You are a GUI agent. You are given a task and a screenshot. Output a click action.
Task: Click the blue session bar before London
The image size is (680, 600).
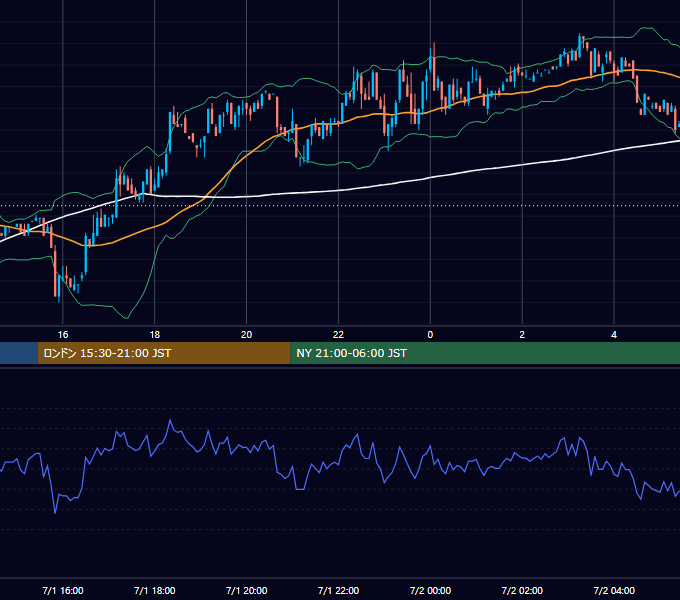[x=19, y=353]
